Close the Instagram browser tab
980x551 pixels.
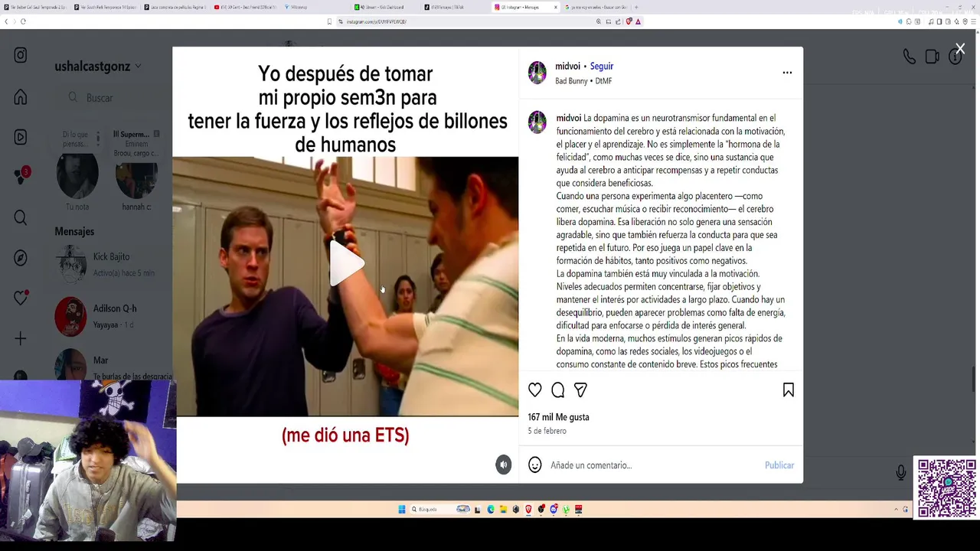[556, 7]
